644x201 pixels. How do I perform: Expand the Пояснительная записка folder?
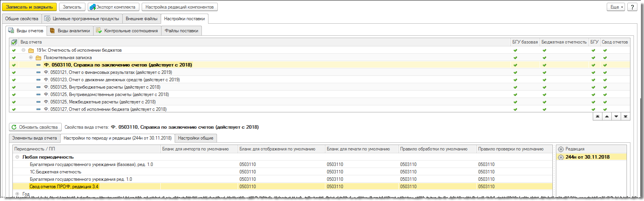click(x=31, y=58)
